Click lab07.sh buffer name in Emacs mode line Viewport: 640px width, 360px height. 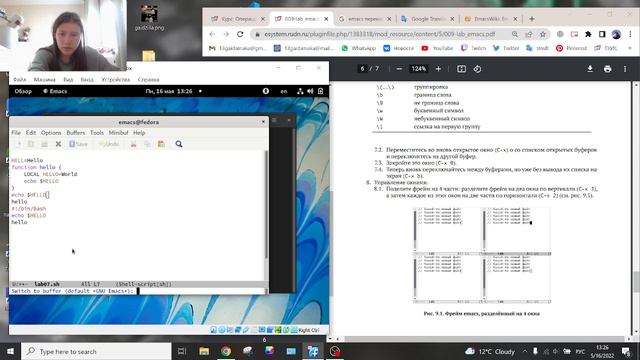47,284
